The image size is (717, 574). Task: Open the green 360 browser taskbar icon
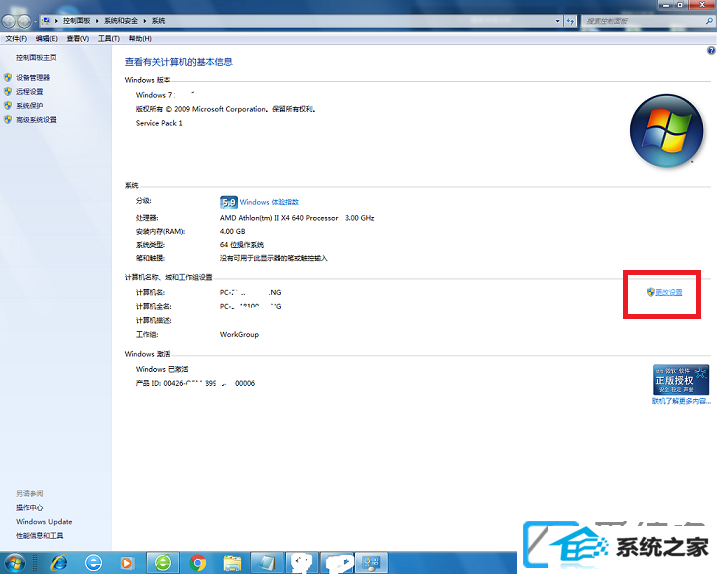click(163, 563)
